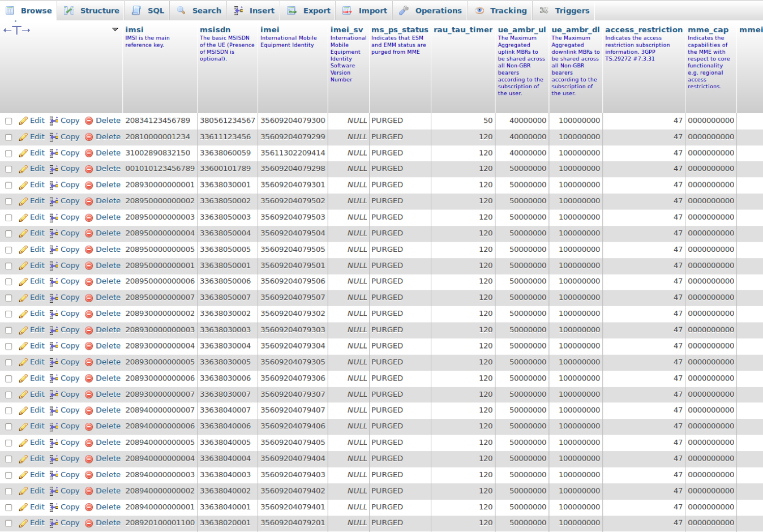Click the Operations wrench icon
This screenshot has width=763, height=532.
pyautogui.click(x=404, y=11)
